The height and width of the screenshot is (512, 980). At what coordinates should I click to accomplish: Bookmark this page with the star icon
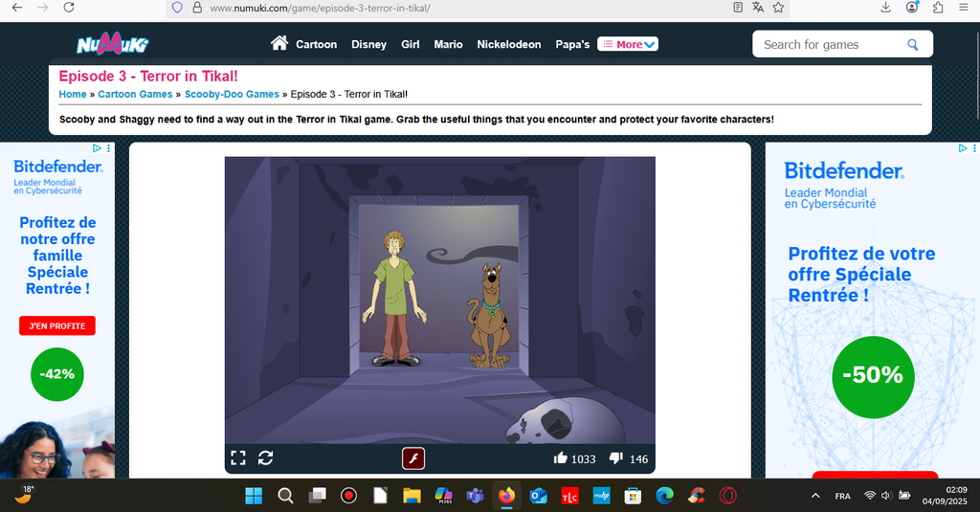(x=778, y=8)
